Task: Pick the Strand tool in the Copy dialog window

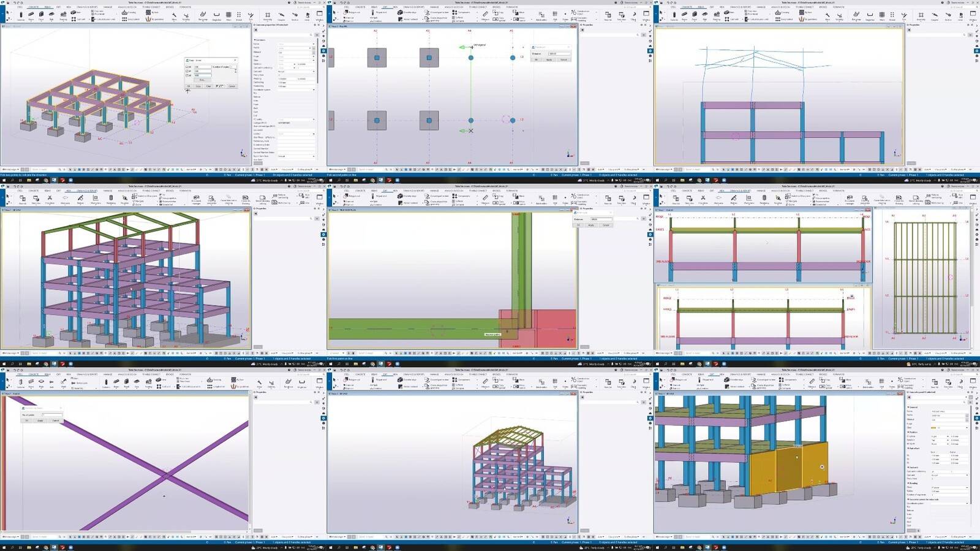Action: click(239, 15)
